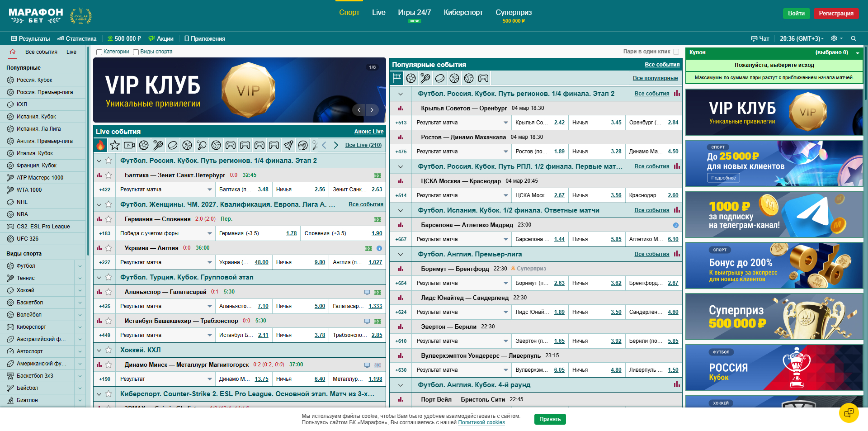Filter Live events by hockey puck icon
868x431 pixels.
(x=173, y=145)
